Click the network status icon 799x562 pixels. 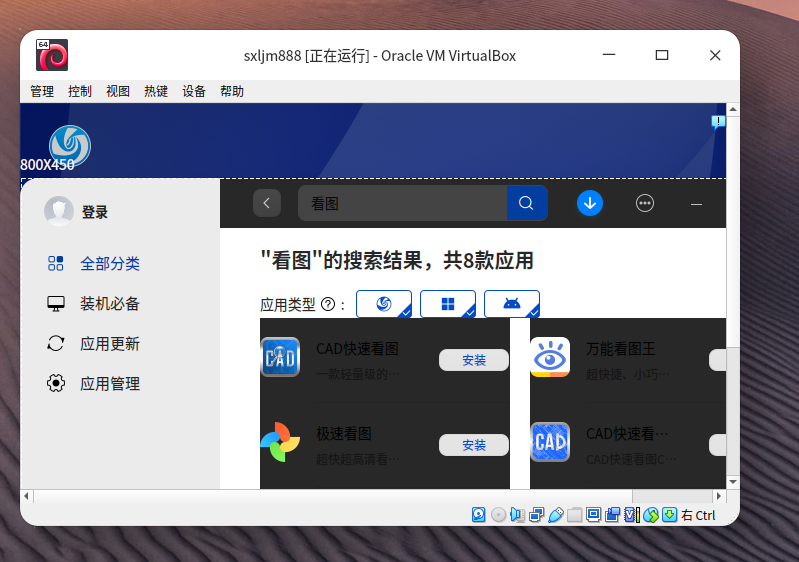point(537,515)
